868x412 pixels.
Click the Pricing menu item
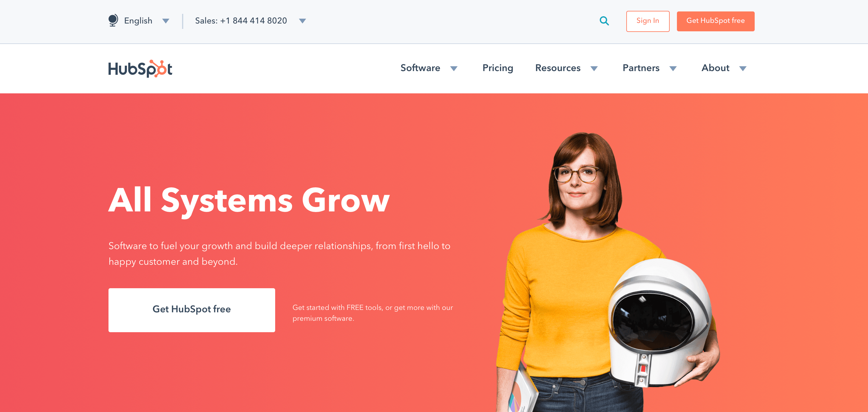coord(497,68)
